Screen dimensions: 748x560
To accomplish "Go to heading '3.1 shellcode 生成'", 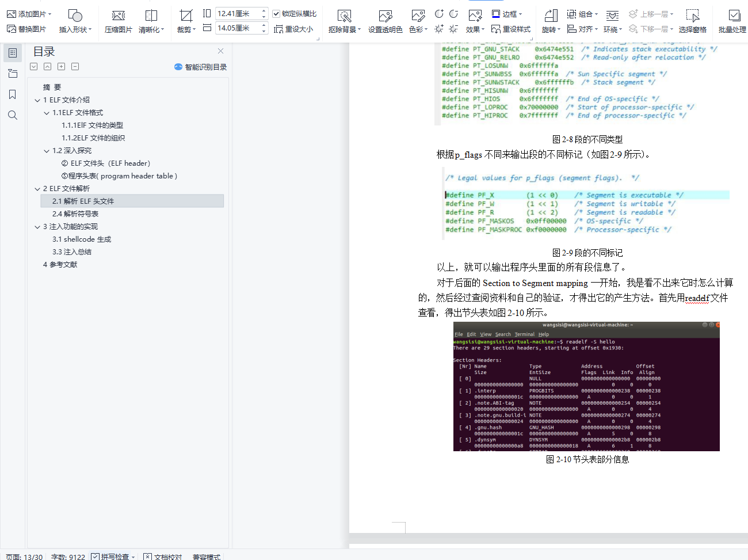I will 82,239.
